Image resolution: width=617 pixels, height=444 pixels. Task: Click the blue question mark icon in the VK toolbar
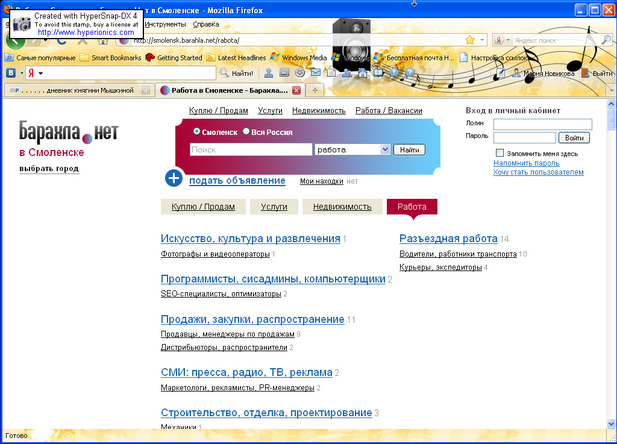(x=410, y=73)
